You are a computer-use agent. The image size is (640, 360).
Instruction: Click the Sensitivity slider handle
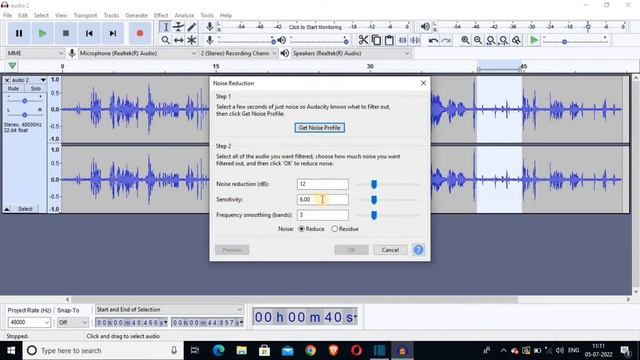pos(374,200)
